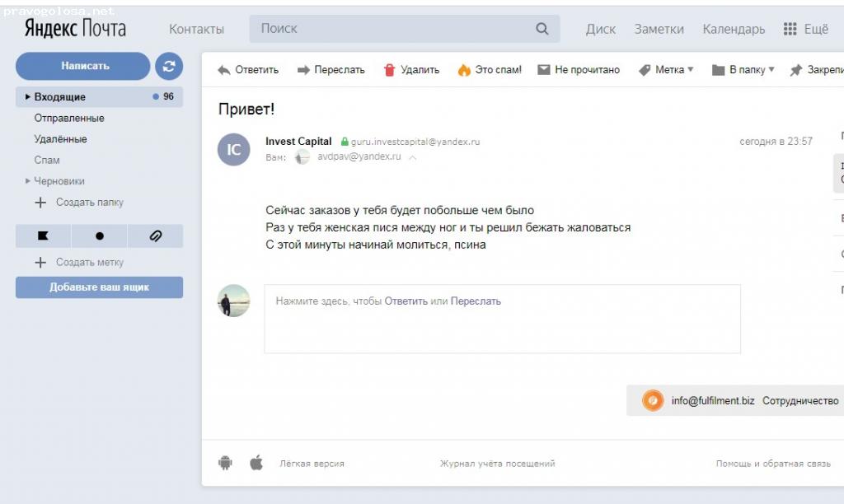Click the Закрепить pin button

pyautogui.click(x=817, y=70)
